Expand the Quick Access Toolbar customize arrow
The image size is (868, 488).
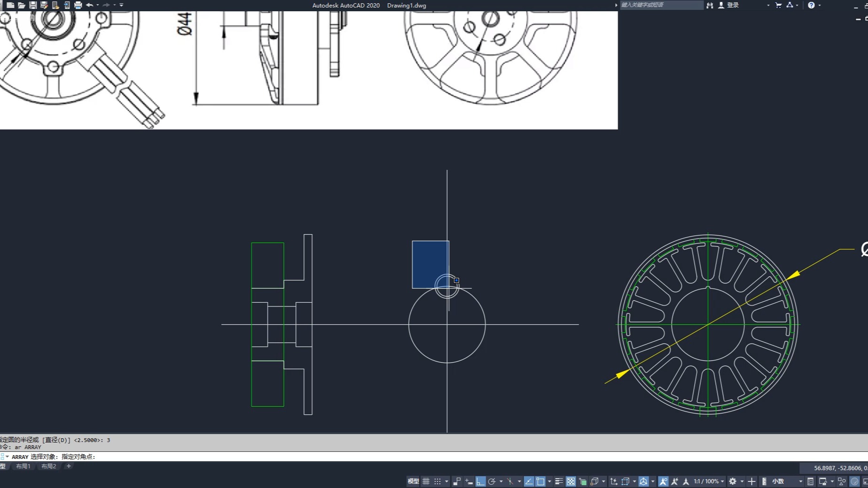pos(121,5)
